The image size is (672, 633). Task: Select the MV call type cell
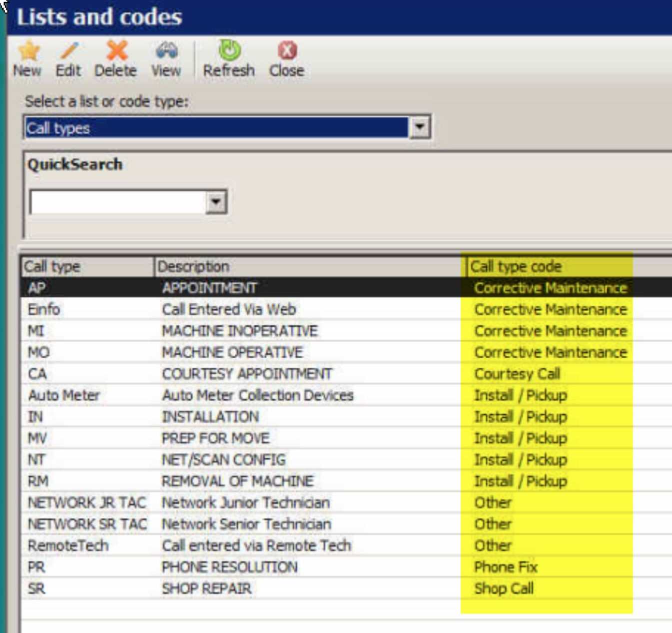pyautogui.click(x=37, y=439)
